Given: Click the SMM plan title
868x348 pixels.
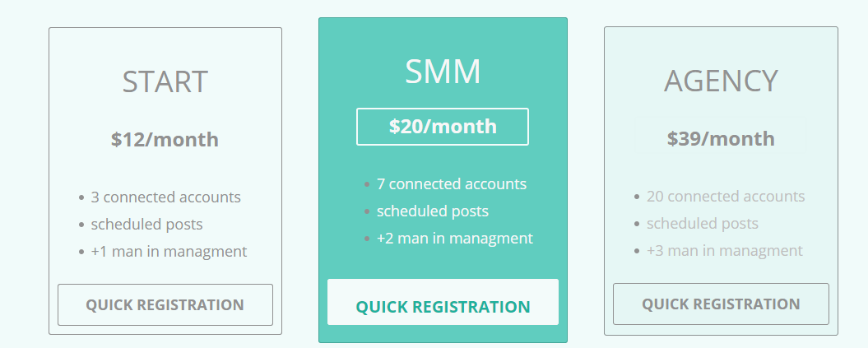Looking at the screenshot, I should click(x=443, y=72).
